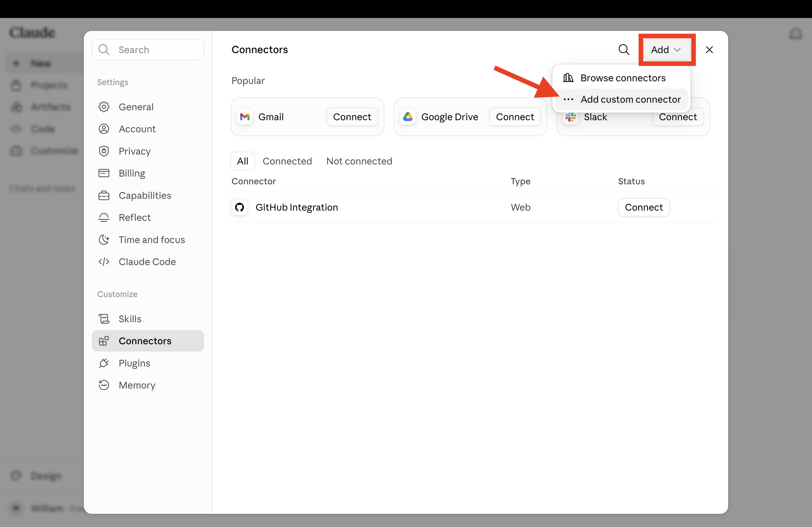Open Projects in the background Claude sidebar
The width and height of the screenshot is (812, 527).
tap(44, 85)
